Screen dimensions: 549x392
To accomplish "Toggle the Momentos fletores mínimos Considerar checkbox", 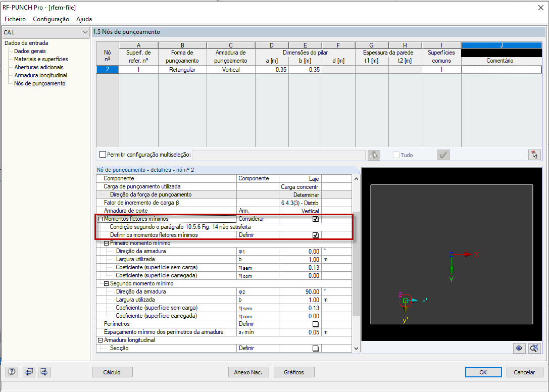I will coord(316,219).
